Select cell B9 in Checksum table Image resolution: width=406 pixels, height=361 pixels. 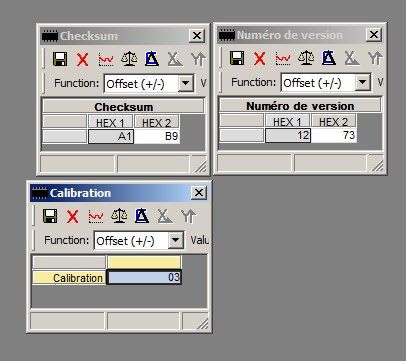(x=157, y=136)
